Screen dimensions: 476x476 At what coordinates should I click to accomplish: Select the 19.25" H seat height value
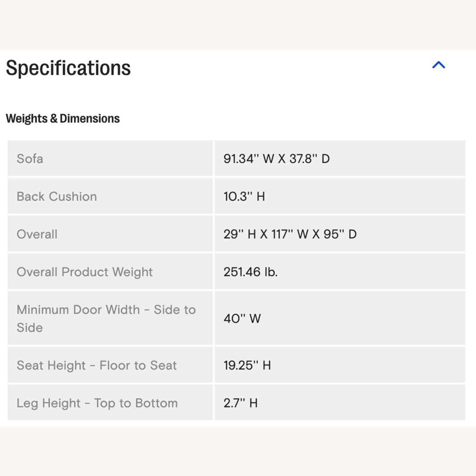247,365
